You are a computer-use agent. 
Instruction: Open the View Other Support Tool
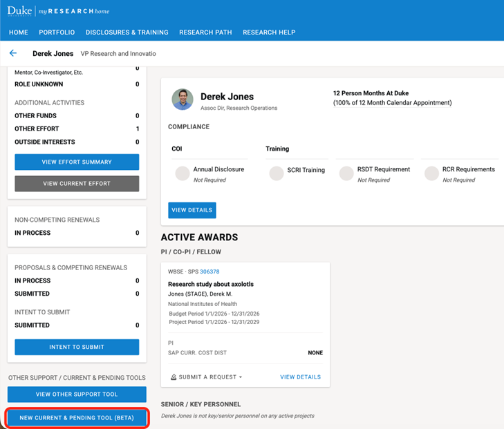point(77,394)
